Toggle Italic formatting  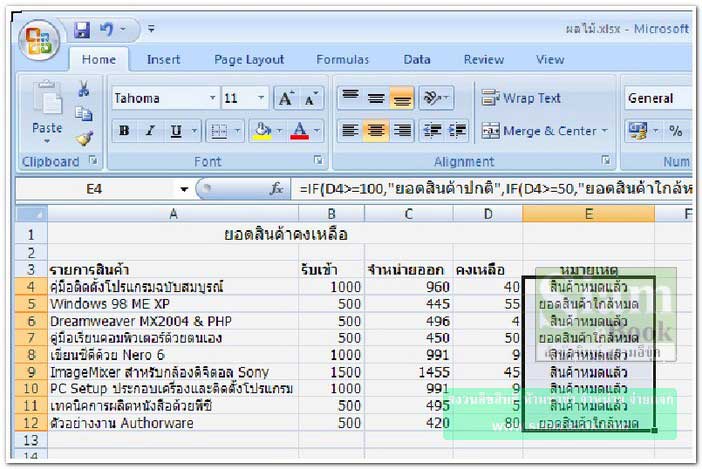pyautogui.click(x=150, y=131)
